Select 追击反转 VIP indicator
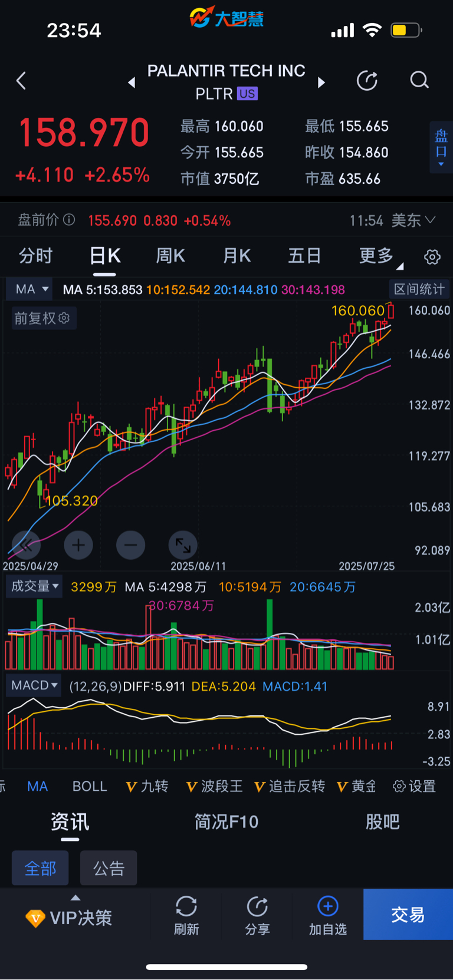The width and height of the screenshot is (453, 980). tap(290, 786)
